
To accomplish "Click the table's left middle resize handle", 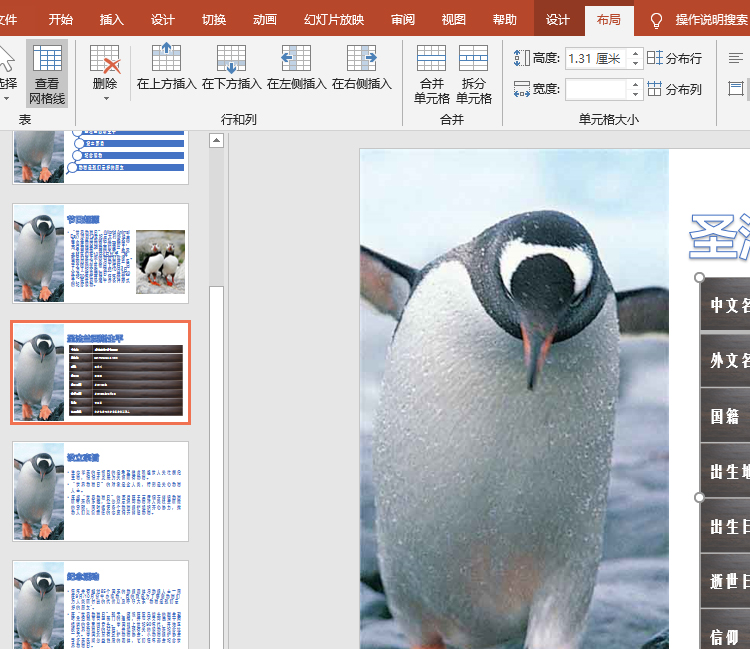I will [x=699, y=497].
